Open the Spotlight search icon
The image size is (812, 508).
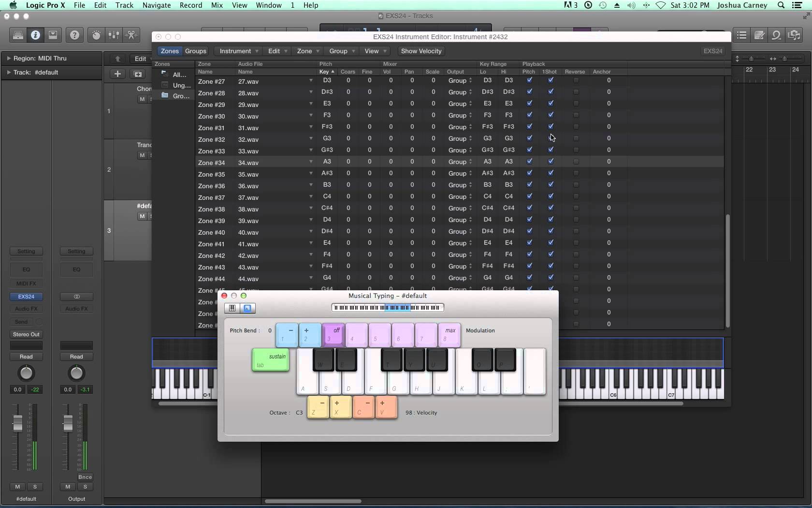click(x=781, y=5)
